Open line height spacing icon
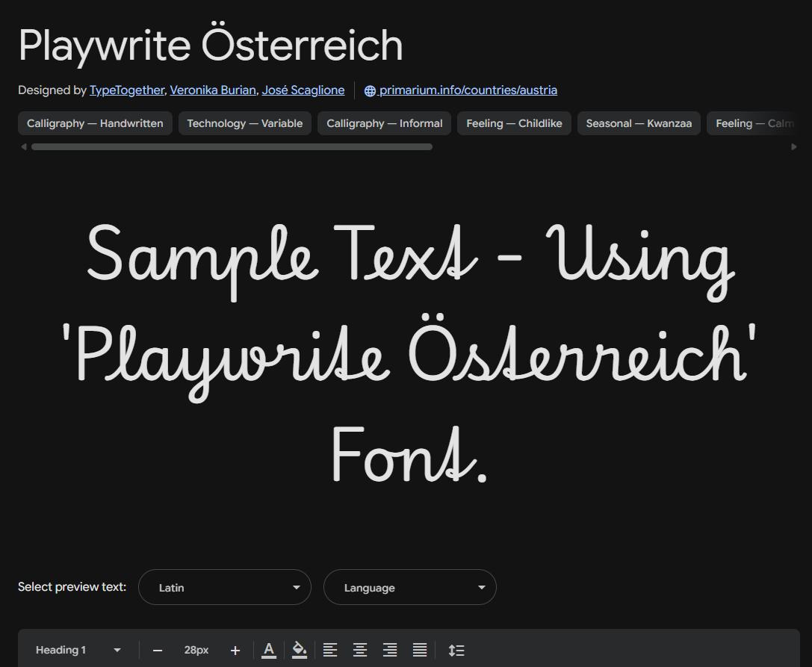The image size is (812, 667). 456,650
